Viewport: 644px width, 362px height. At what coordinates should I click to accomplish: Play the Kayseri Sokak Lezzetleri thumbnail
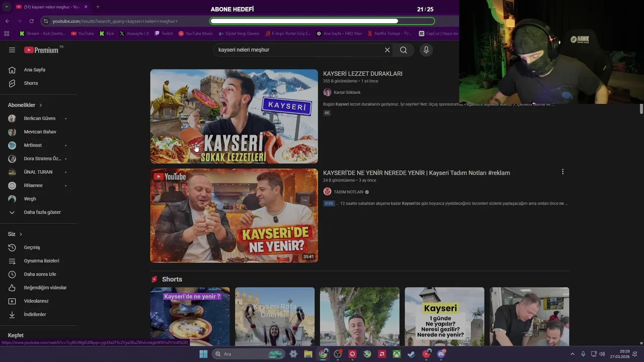234,116
